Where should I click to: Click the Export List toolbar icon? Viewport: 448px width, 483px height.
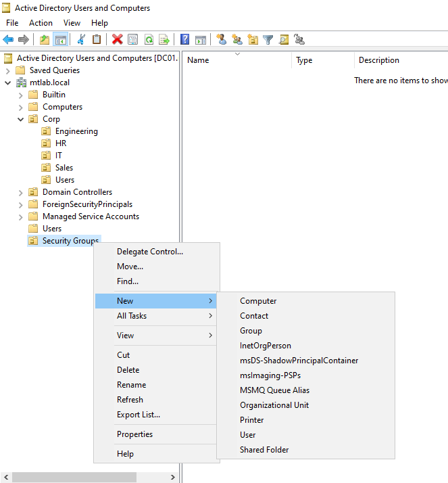[164, 39]
